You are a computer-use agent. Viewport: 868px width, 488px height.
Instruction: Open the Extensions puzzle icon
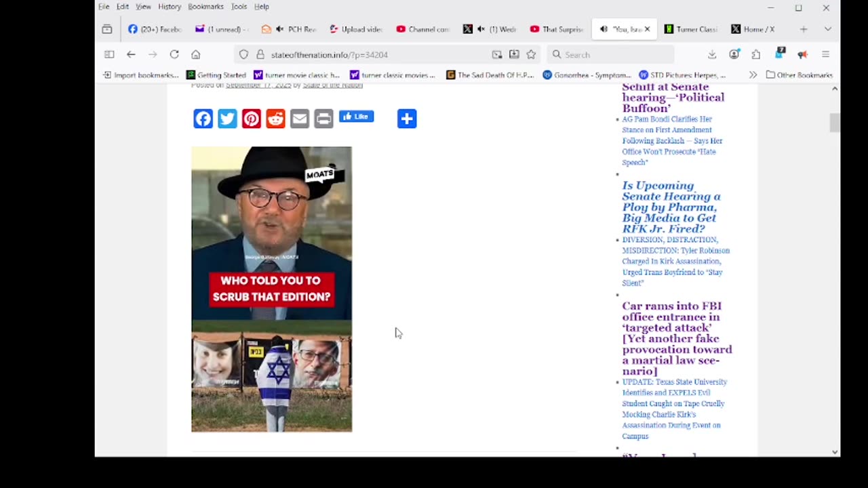point(756,54)
